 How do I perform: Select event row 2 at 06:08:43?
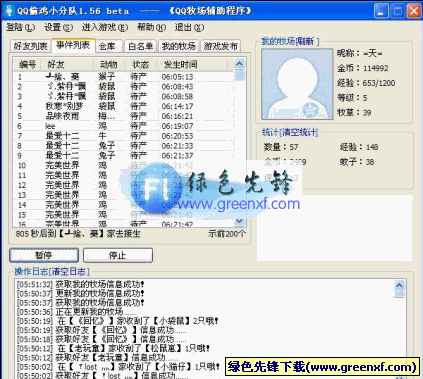123,87
